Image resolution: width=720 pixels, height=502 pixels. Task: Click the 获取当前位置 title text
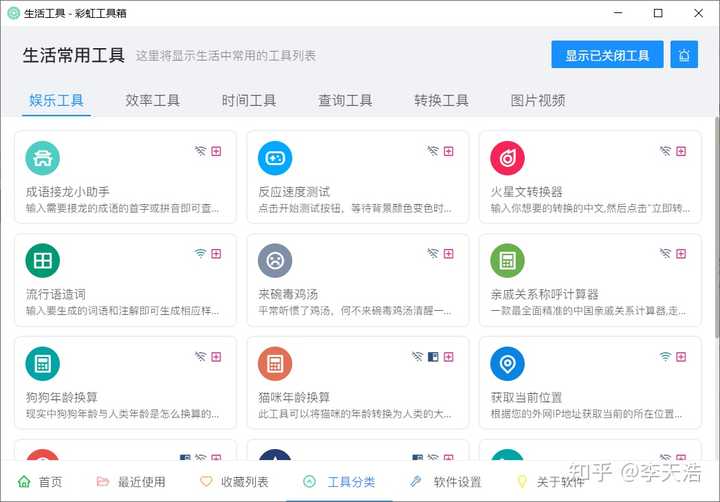coord(526,397)
